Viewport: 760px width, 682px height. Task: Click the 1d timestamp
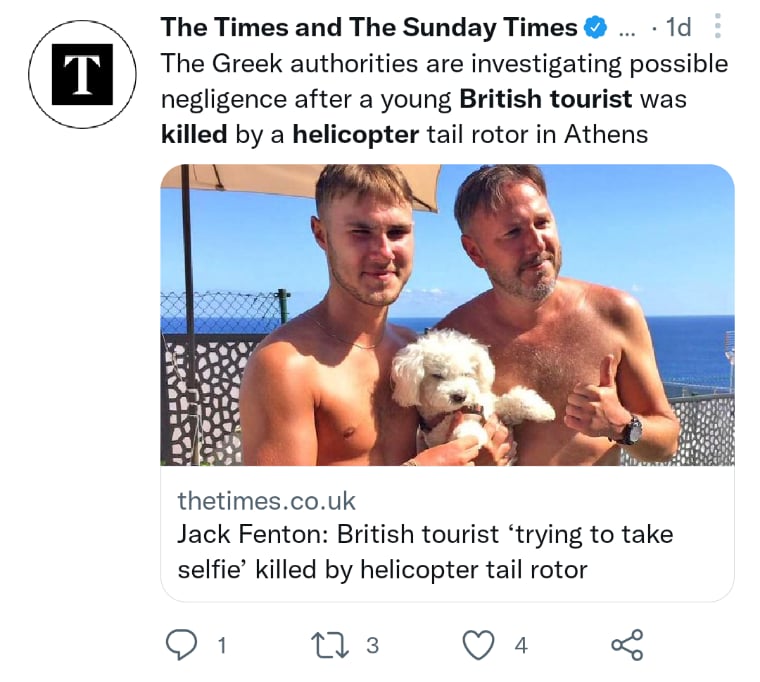tap(678, 28)
